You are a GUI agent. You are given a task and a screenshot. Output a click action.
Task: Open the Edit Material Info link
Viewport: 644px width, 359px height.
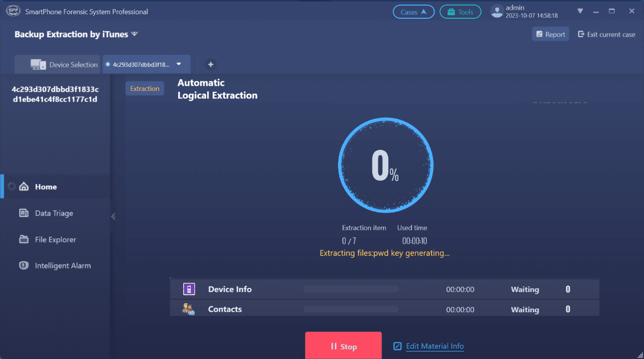(435, 346)
